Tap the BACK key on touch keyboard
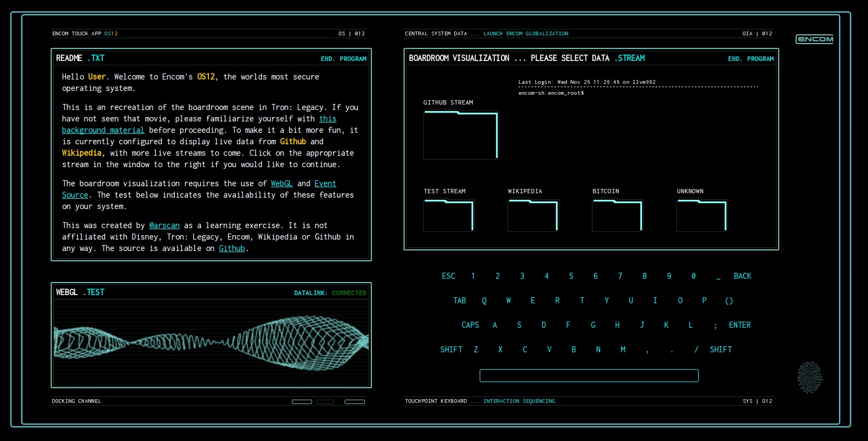Screen dimensions: 868x441 point(742,276)
